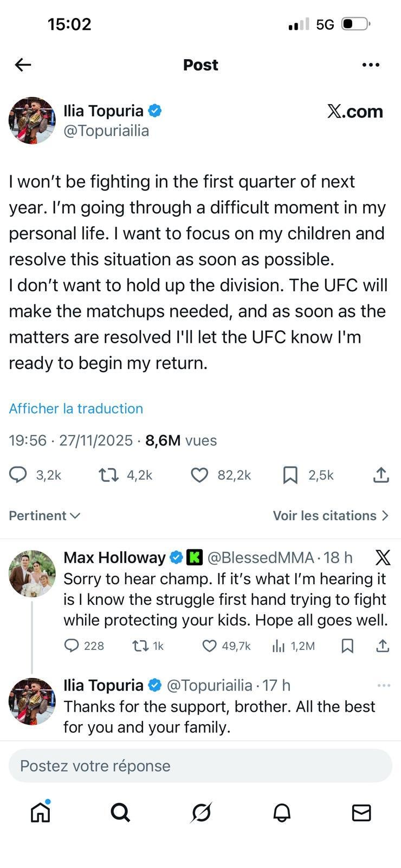Open the three-dot post options menu

(371, 65)
